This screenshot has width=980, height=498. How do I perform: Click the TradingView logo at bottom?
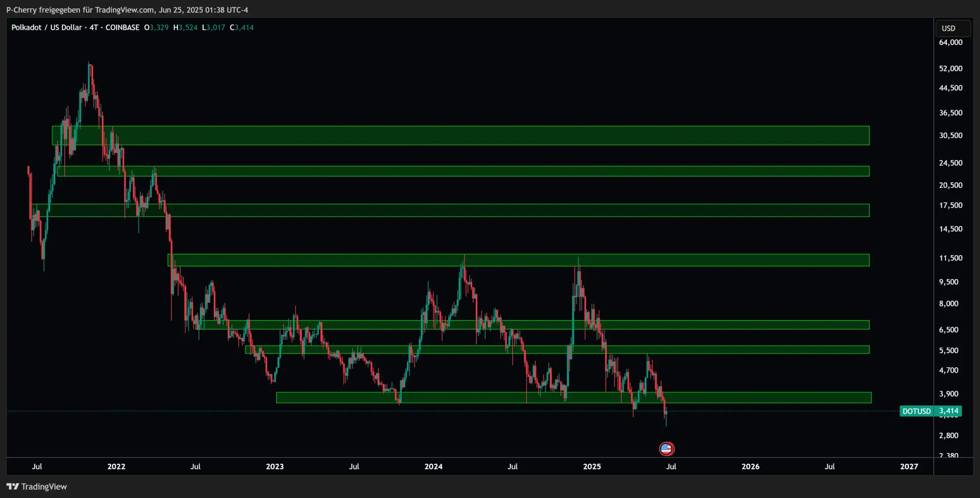coord(37,486)
